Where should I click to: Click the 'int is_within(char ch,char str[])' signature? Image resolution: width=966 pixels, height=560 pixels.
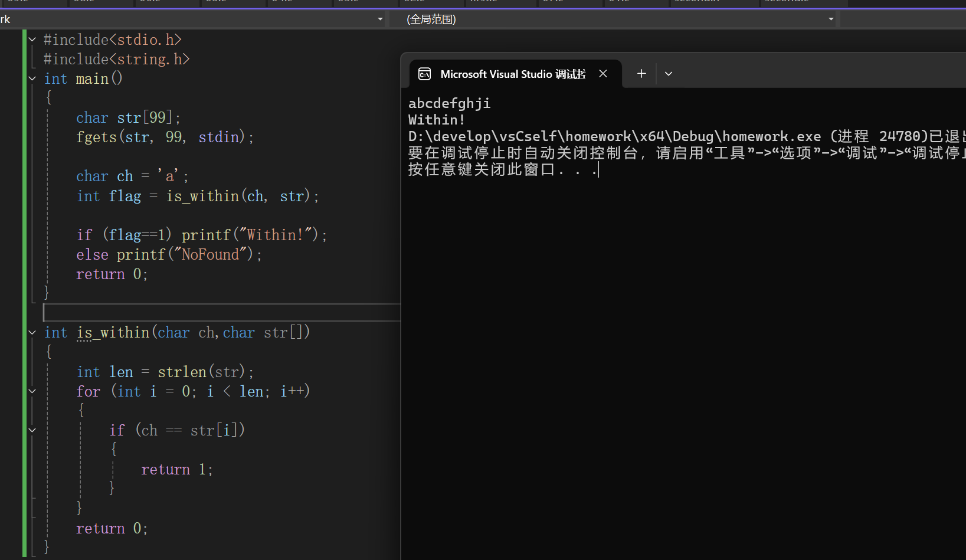coord(177,333)
